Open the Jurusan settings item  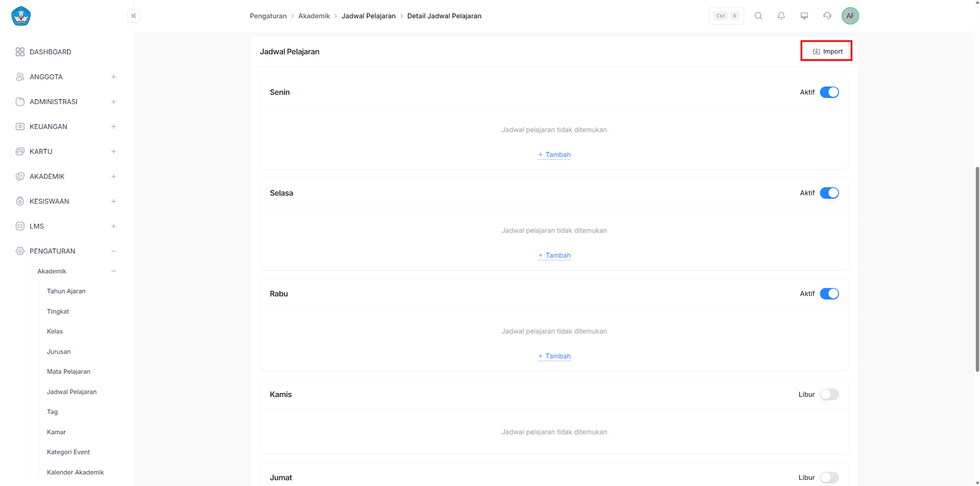(59, 352)
